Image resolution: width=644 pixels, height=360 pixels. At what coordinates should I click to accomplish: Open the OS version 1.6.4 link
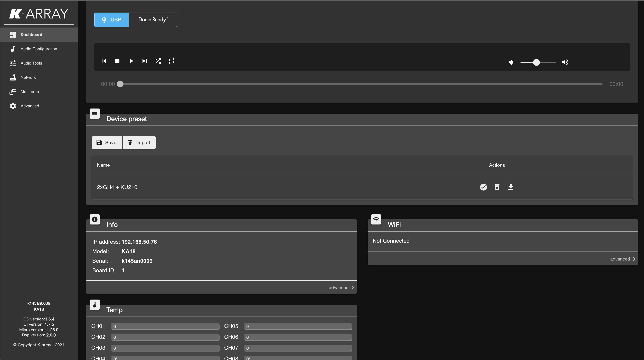click(x=50, y=319)
